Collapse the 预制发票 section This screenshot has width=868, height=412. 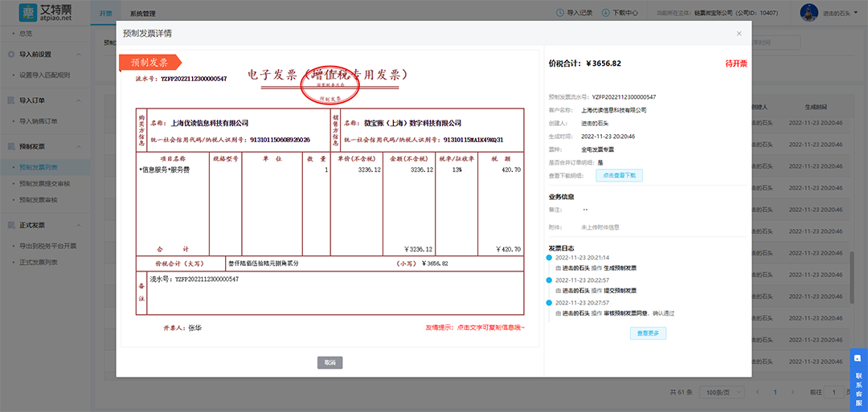78,147
